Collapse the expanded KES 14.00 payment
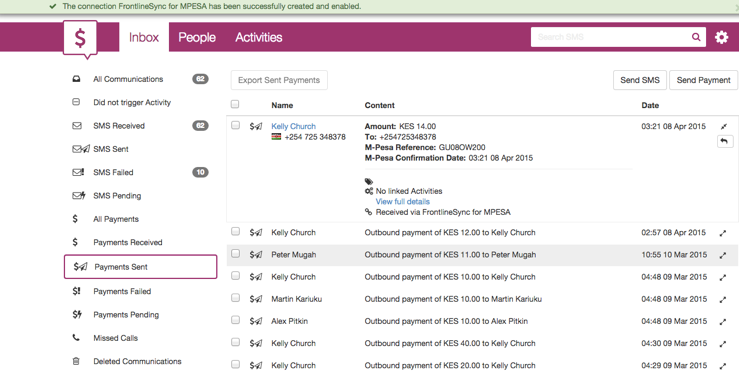Image resolution: width=739 pixels, height=376 pixels. (723, 126)
